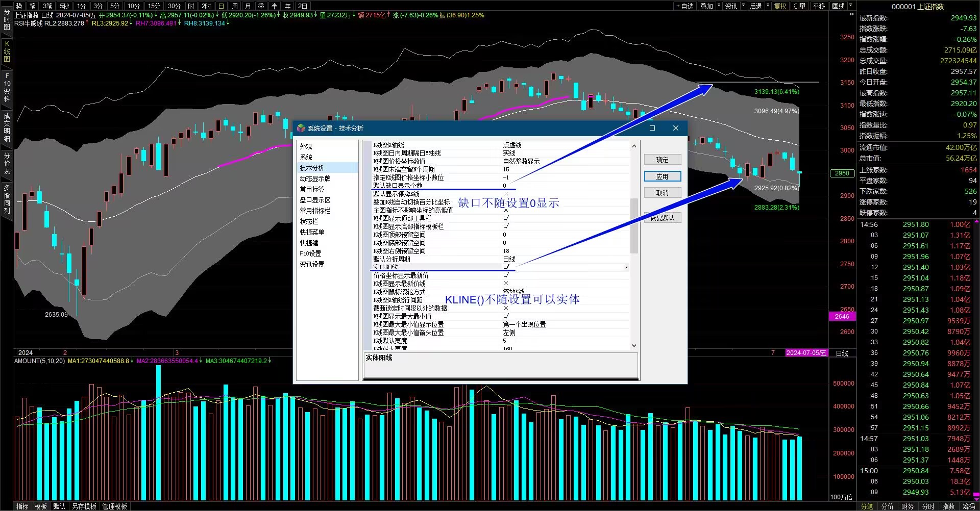The image size is (980, 511).
Task: Open K线图 in left sidebar
Action: coord(7,52)
